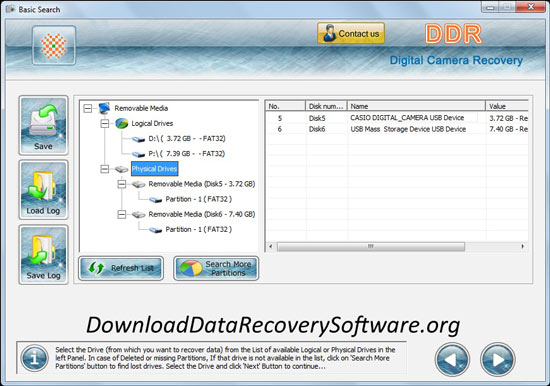
Task: Select Logical Drives in the tree
Action: 152,124
